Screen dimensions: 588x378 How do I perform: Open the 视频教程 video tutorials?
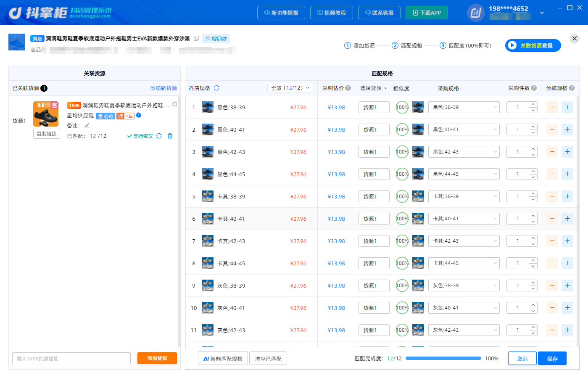[x=332, y=13]
